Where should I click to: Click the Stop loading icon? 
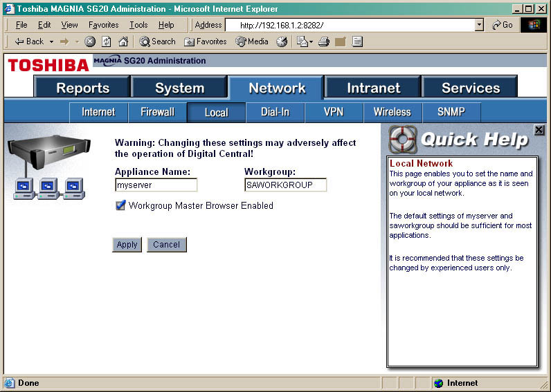[90, 41]
